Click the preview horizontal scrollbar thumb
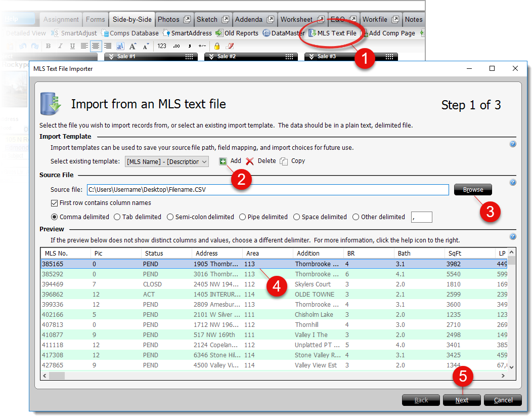532x416 pixels. click(57, 376)
